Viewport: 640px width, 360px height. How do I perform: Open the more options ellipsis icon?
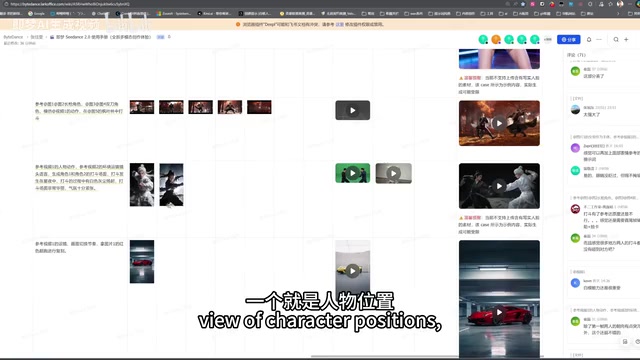coord(599,40)
